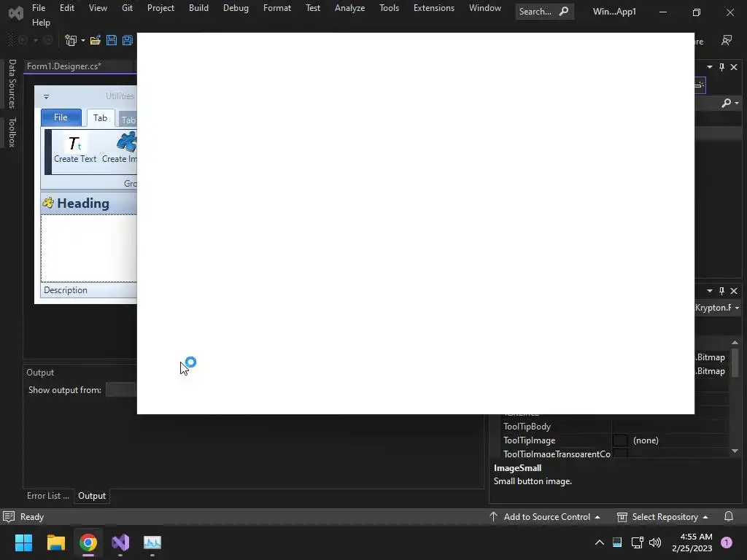Image resolution: width=747 pixels, height=560 pixels.
Task: Click the Navigate Backward toolbar icon
Action: click(x=23, y=41)
